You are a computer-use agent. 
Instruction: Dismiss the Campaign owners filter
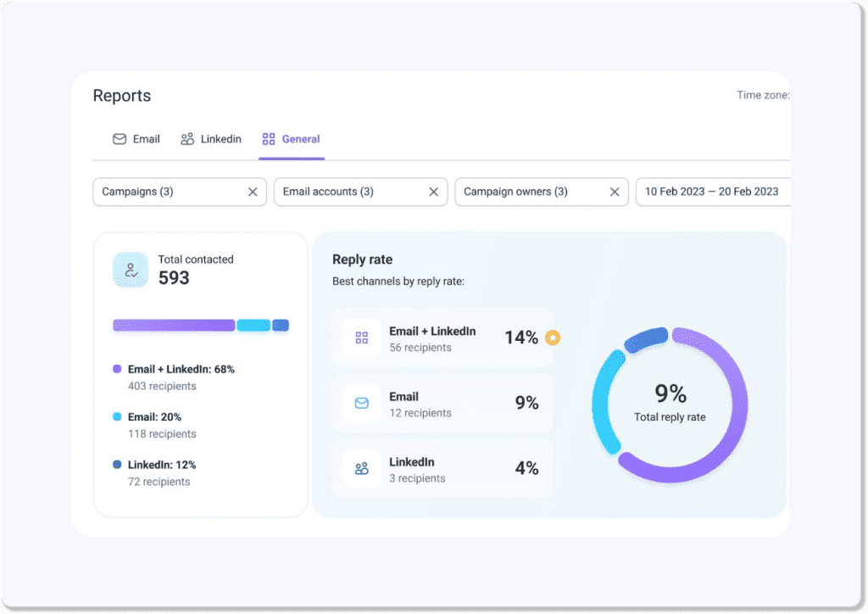[x=615, y=192]
